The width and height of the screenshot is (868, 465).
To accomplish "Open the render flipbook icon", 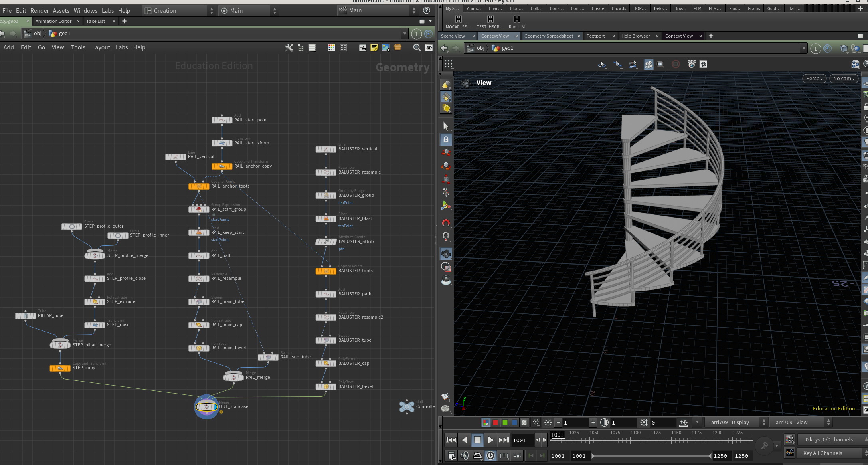I will pos(445,396).
